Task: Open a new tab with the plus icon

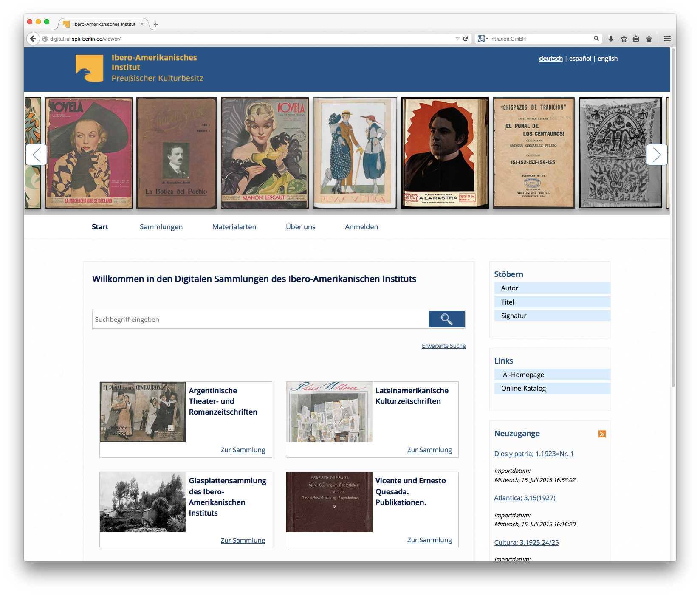Action: click(156, 25)
